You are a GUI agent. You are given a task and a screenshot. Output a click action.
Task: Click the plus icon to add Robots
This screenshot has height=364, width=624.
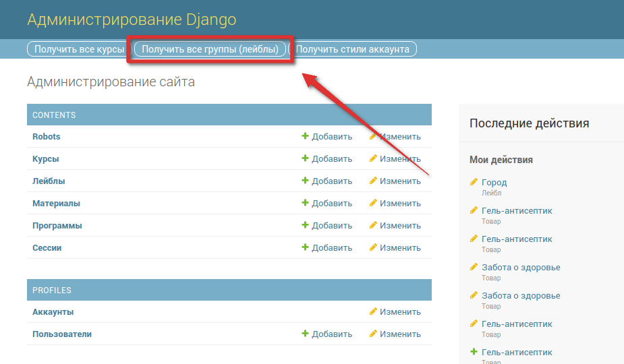[305, 136]
